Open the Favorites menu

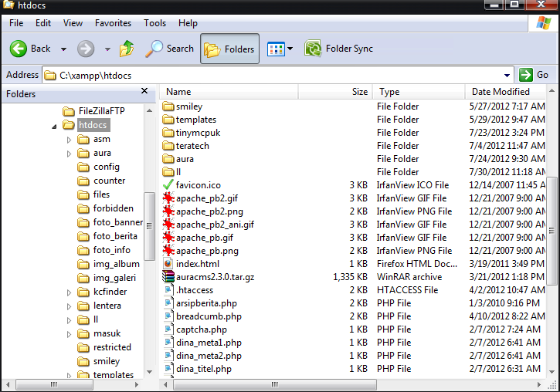click(114, 23)
